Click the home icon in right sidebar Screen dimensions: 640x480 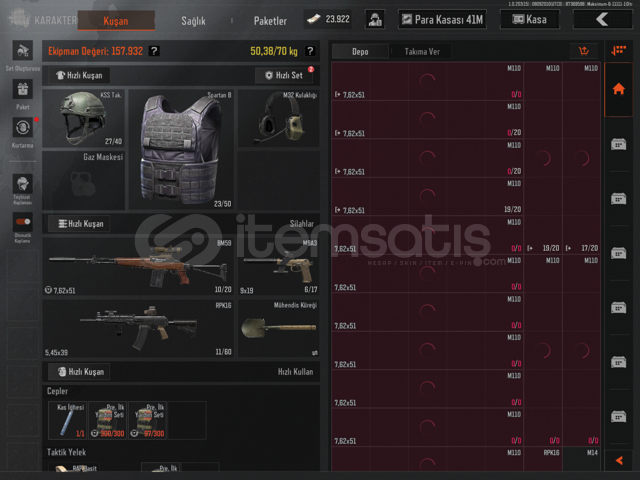click(618, 89)
